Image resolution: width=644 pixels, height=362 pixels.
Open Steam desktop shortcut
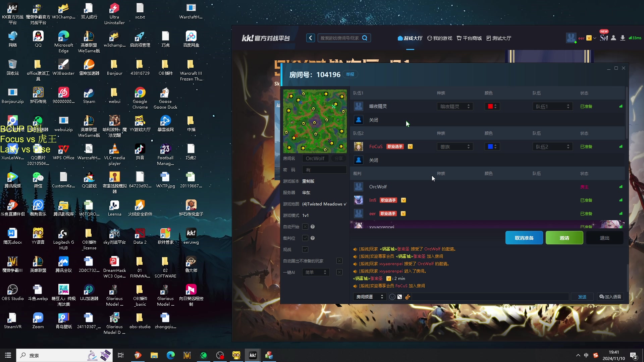tap(89, 96)
